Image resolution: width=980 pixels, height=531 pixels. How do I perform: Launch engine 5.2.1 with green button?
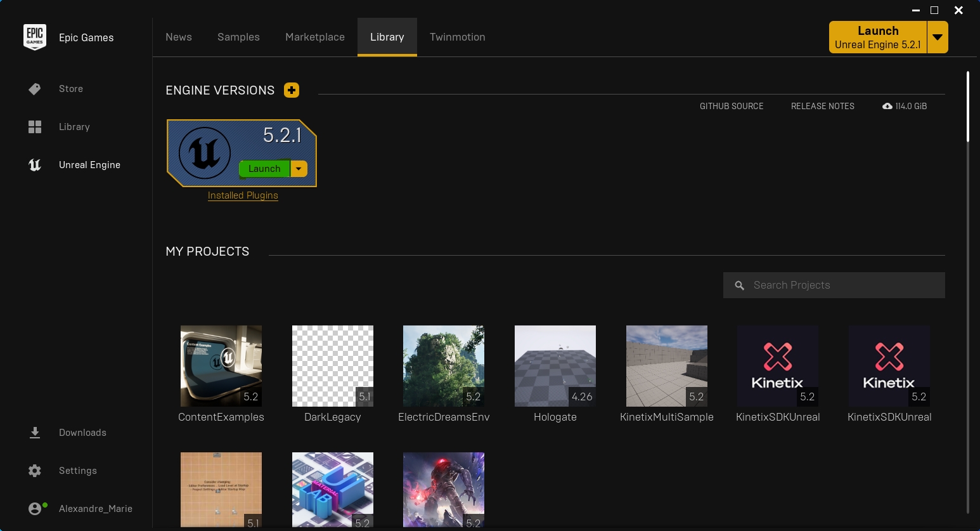[264, 169]
